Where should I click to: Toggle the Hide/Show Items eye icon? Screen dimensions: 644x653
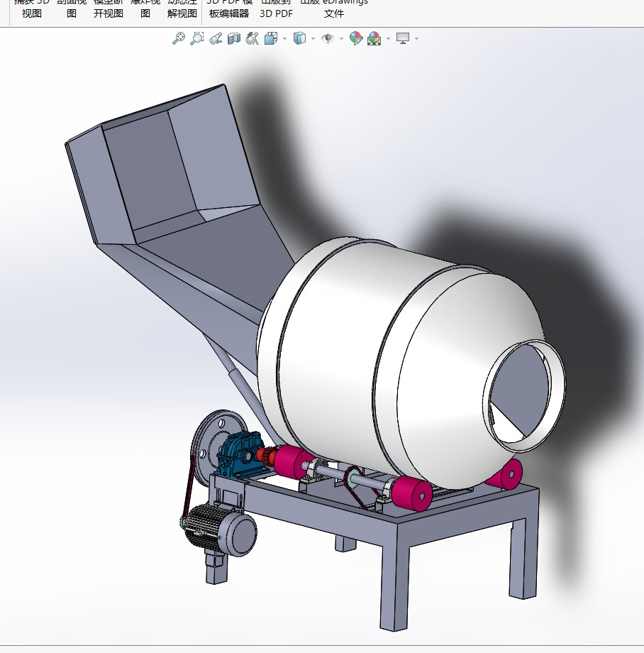click(328, 38)
